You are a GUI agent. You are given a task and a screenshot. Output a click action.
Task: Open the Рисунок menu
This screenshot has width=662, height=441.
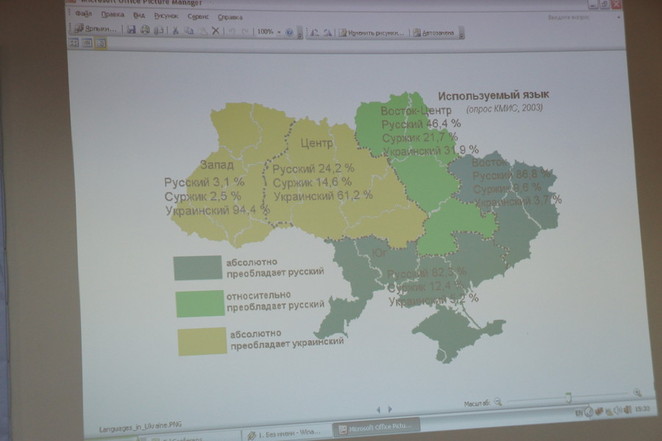click(x=165, y=16)
